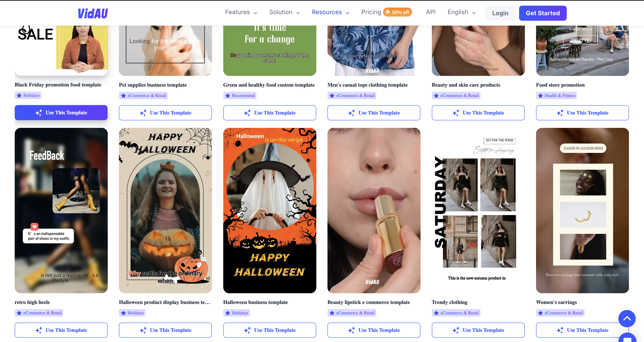Click the Halloween product display thumbnail
Viewport: 644px width, 342px height.
[x=165, y=210]
